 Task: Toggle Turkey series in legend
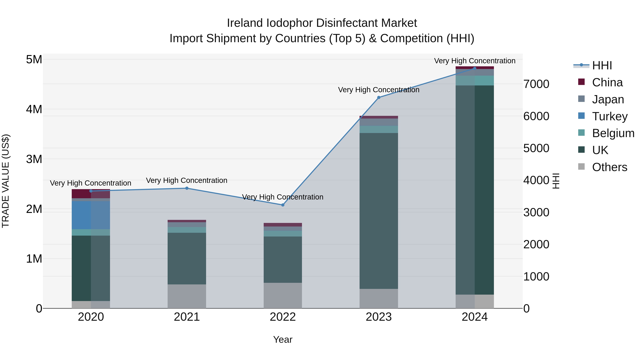603,116
